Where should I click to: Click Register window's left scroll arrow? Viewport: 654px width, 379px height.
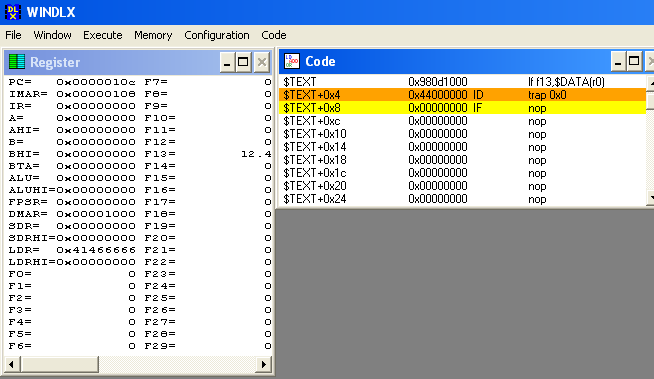pos(12,364)
